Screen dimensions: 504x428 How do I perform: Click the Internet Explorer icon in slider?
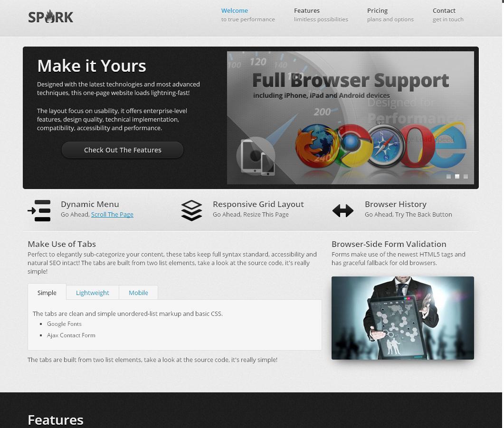448,144
